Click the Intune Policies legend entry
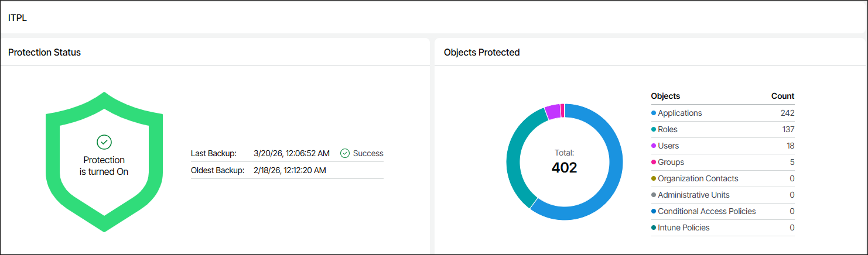 (x=684, y=228)
